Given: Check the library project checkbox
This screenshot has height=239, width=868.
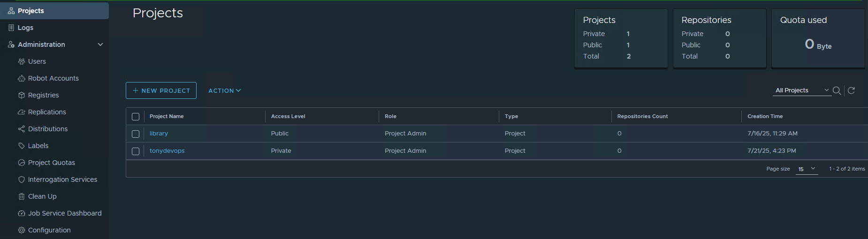Looking at the screenshot, I should (136, 134).
